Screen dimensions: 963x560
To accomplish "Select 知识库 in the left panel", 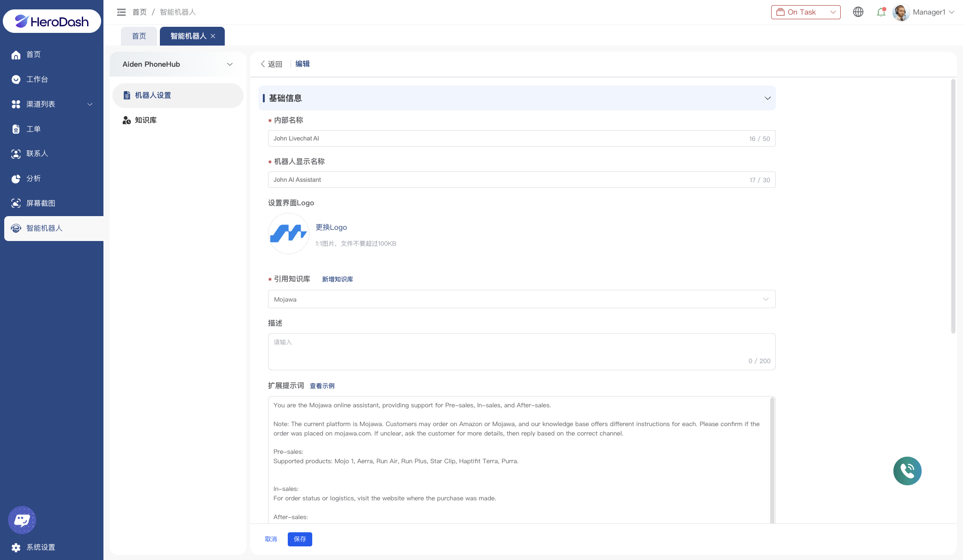I will click(x=145, y=120).
